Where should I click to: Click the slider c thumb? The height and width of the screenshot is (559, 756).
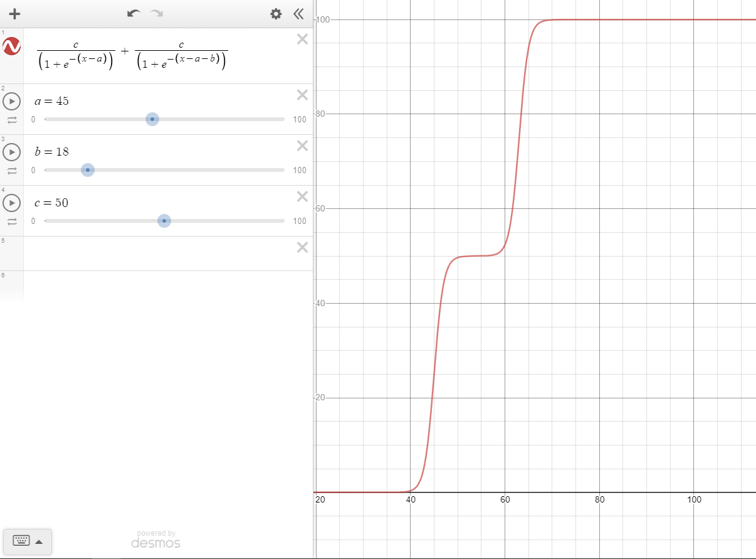(x=164, y=221)
